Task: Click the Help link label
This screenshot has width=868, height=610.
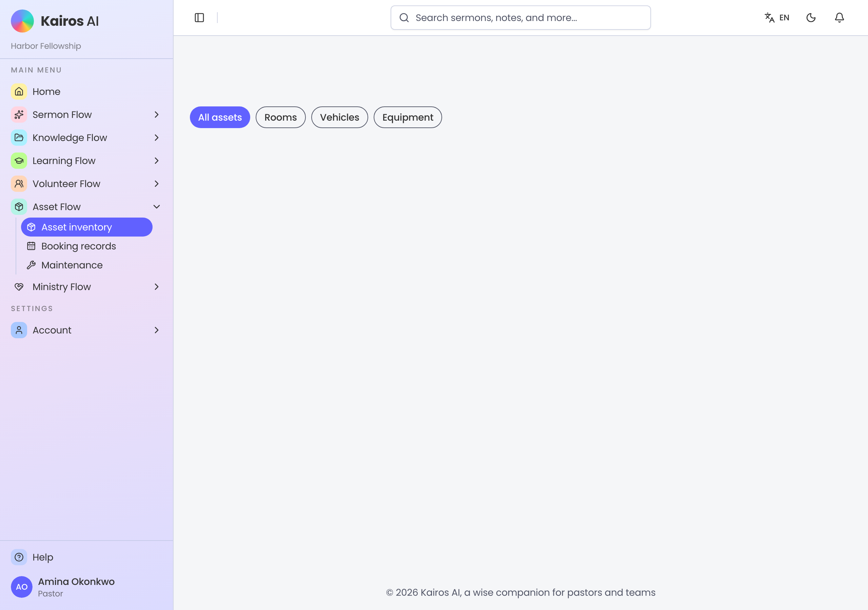Action: point(43,557)
